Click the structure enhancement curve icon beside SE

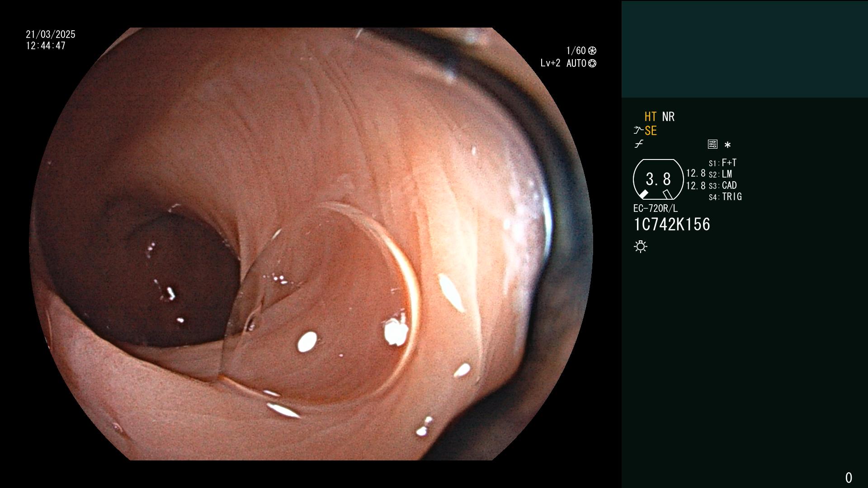[x=638, y=130]
